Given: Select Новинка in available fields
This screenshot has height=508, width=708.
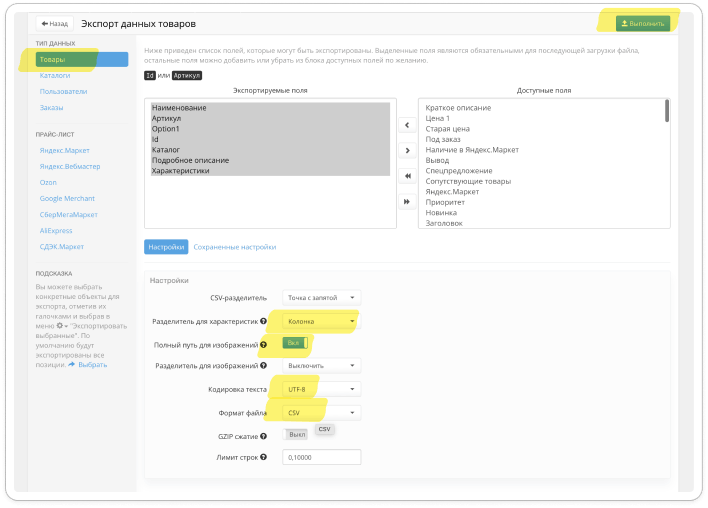Looking at the screenshot, I should (x=441, y=213).
